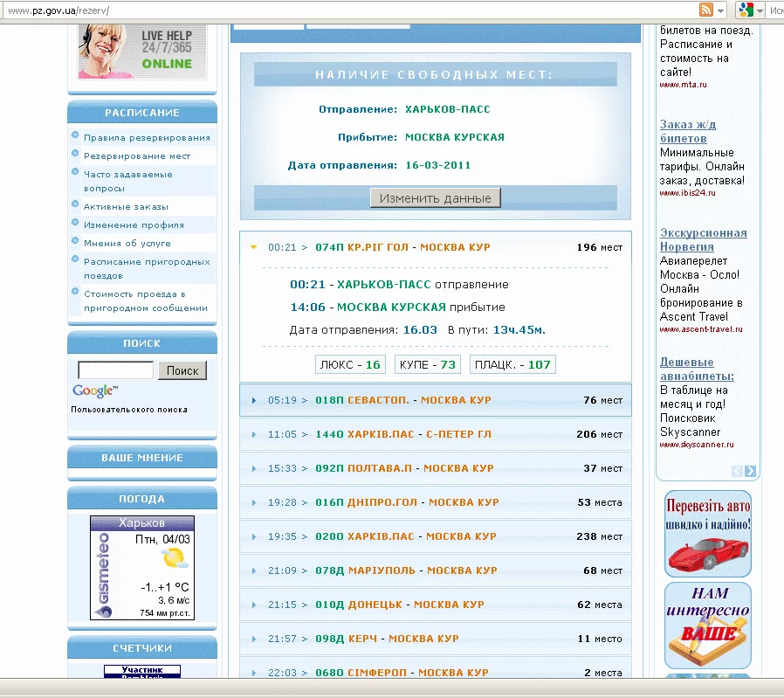Expand train 144О Харків – С-Петер row
This screenshot has height=698, width=784.
tap(436, 434)
